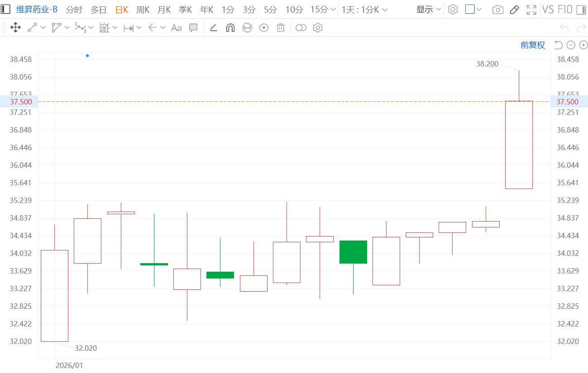Open the 显示 display dropdown

(x=429, y=9)
